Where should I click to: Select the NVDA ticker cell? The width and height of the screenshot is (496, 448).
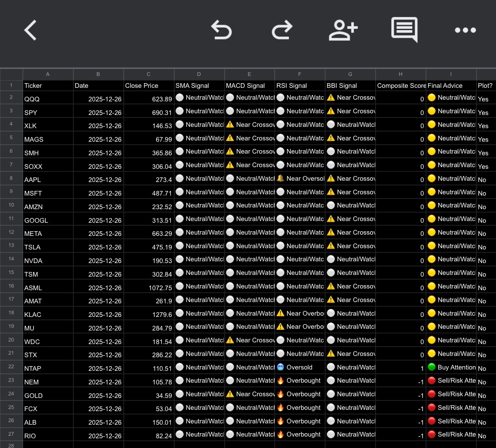tap(48, 259)
